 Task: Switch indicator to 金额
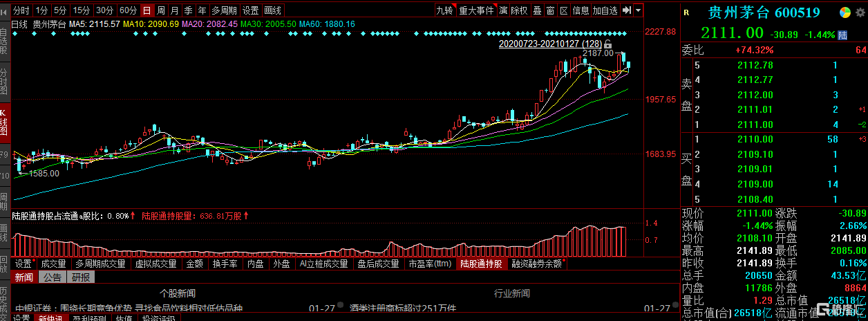coord(194,264)
